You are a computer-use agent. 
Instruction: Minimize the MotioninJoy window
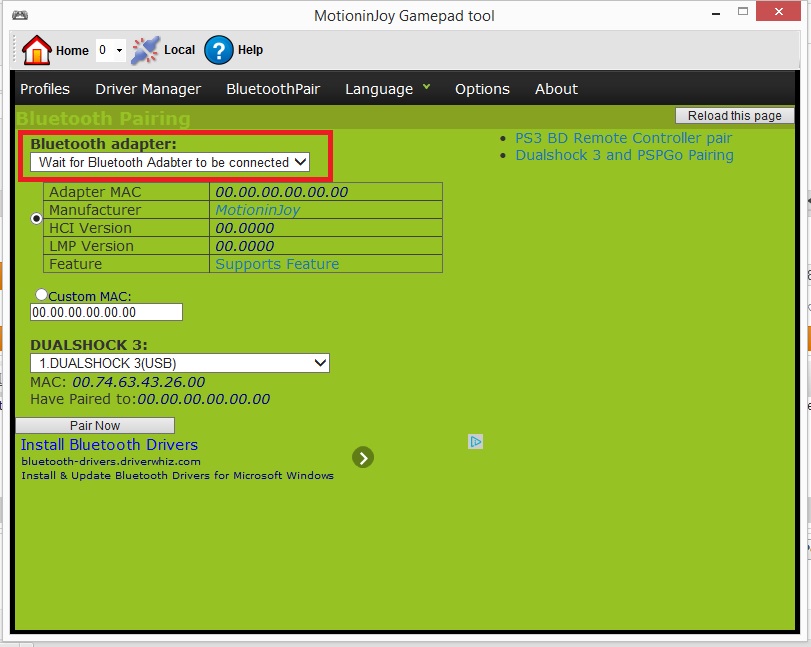click(716, 13)
